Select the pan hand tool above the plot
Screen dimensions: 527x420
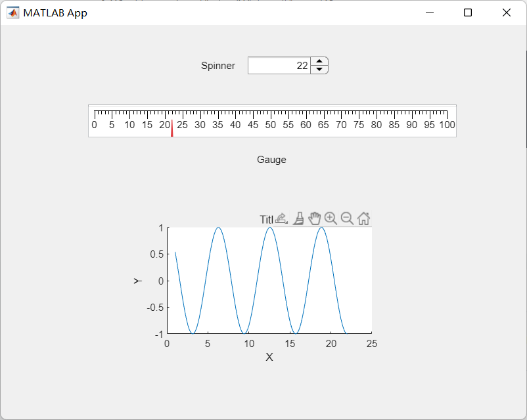pyautogui.click(x=315, y=218)
